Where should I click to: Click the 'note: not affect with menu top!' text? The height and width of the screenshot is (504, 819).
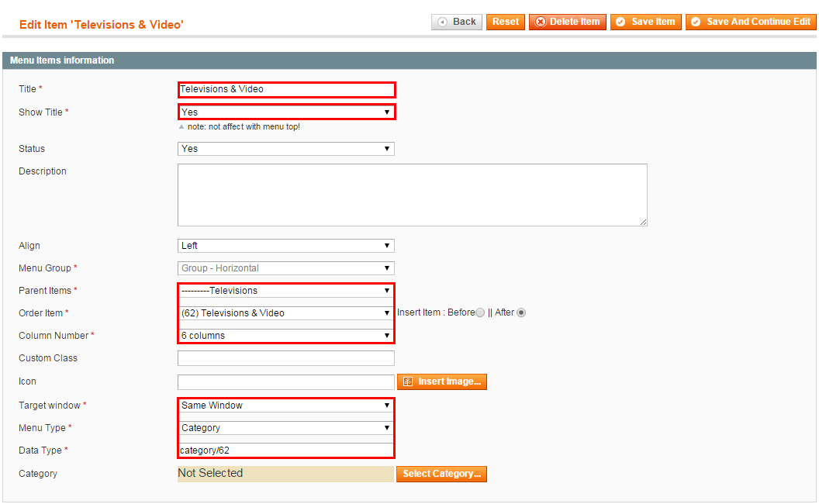(x=244, y=127)
